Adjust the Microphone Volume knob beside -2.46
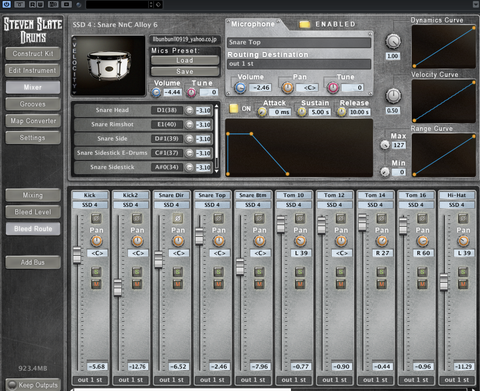 point(240,88)
